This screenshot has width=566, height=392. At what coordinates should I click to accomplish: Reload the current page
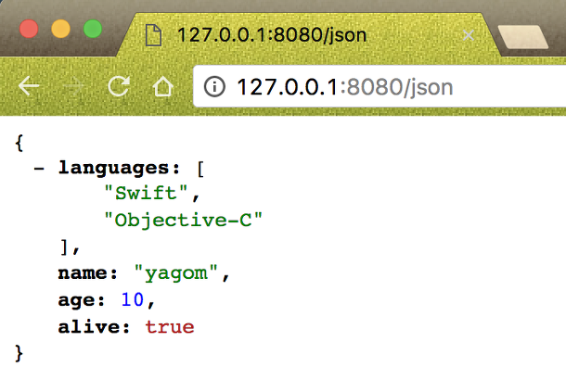point(119,86)
